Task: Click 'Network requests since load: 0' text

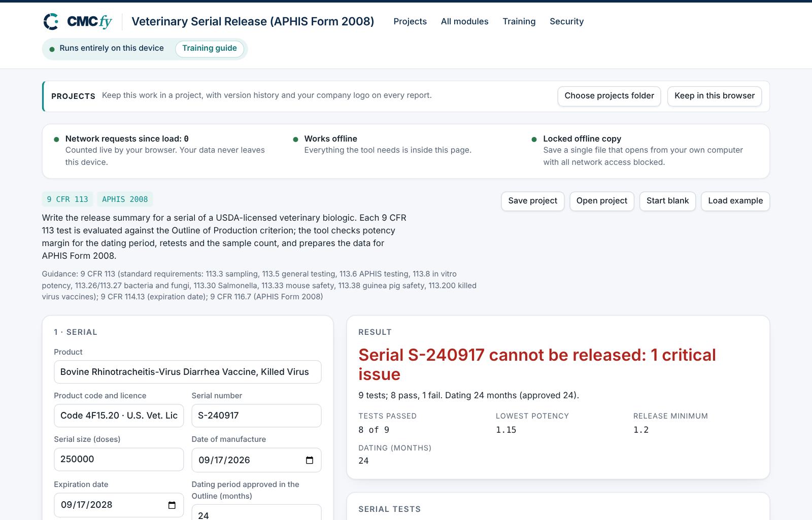Action: click(x=127, y=138)
